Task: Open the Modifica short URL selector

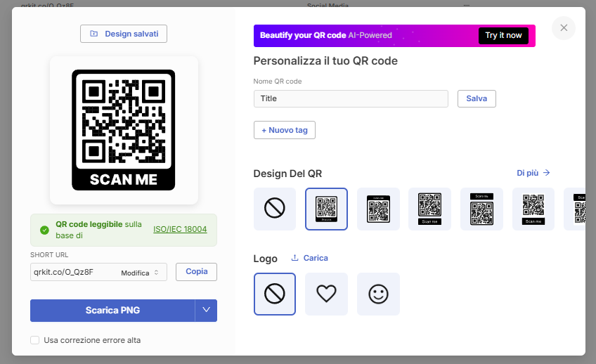Action: [x=139, y=273]
